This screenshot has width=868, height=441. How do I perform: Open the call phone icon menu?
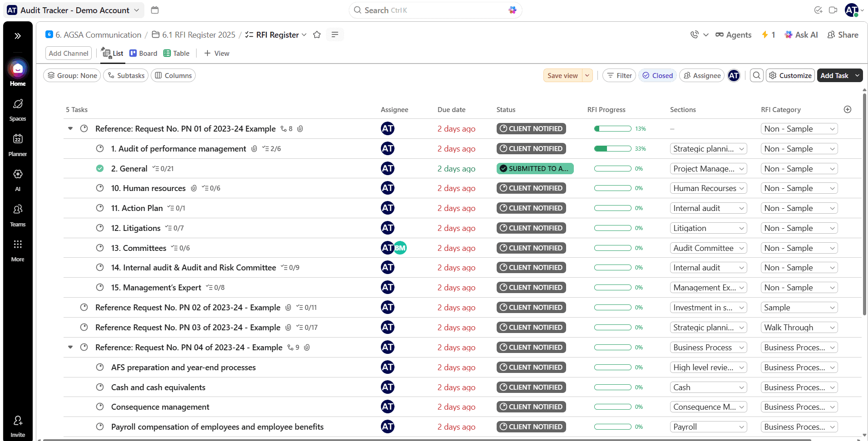(695, 35)
